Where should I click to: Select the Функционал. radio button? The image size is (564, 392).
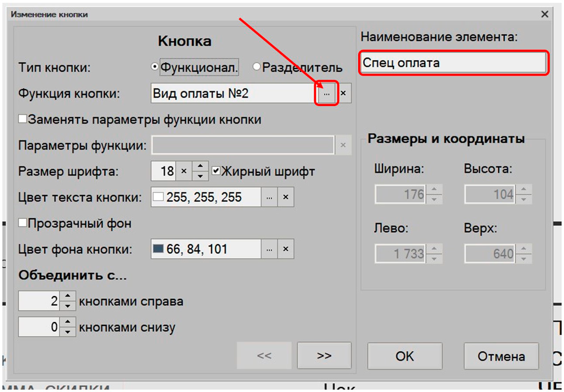coord(155,67)
